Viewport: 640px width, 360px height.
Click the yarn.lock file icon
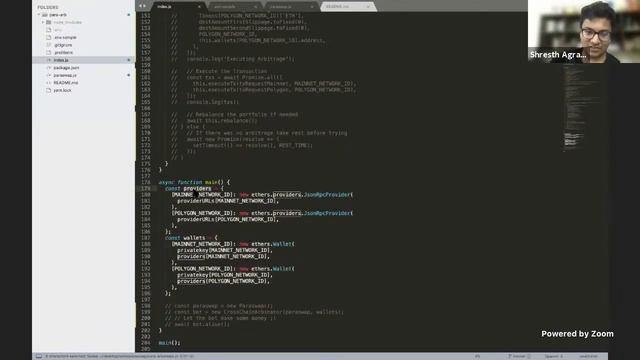[49, 90]
